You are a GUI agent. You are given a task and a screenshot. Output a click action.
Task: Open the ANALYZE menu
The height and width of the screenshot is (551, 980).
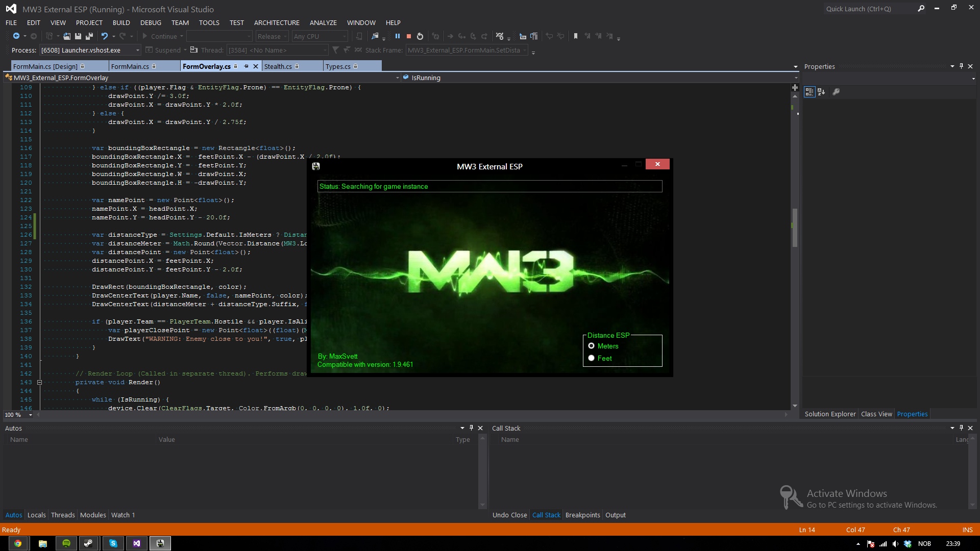click(x=323, y=22)
